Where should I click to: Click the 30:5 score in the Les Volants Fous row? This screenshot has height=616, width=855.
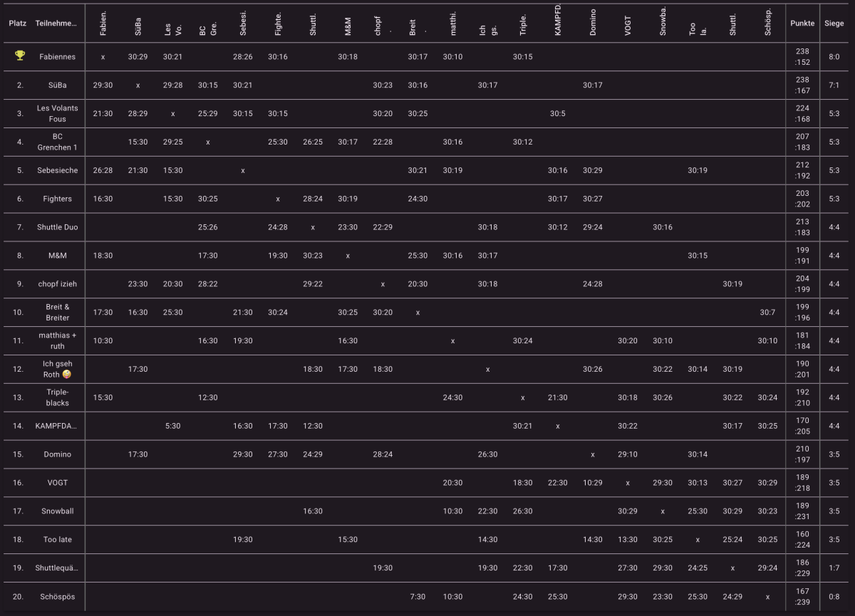557,114
